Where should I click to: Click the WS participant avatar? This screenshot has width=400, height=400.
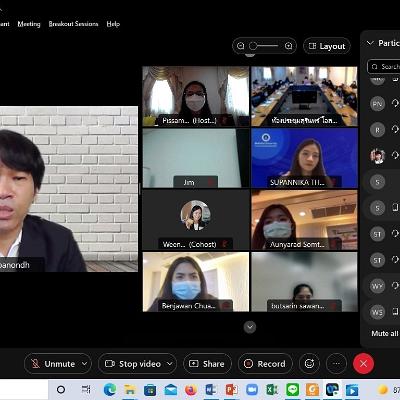pyautogui.click(x=377, y=312)
